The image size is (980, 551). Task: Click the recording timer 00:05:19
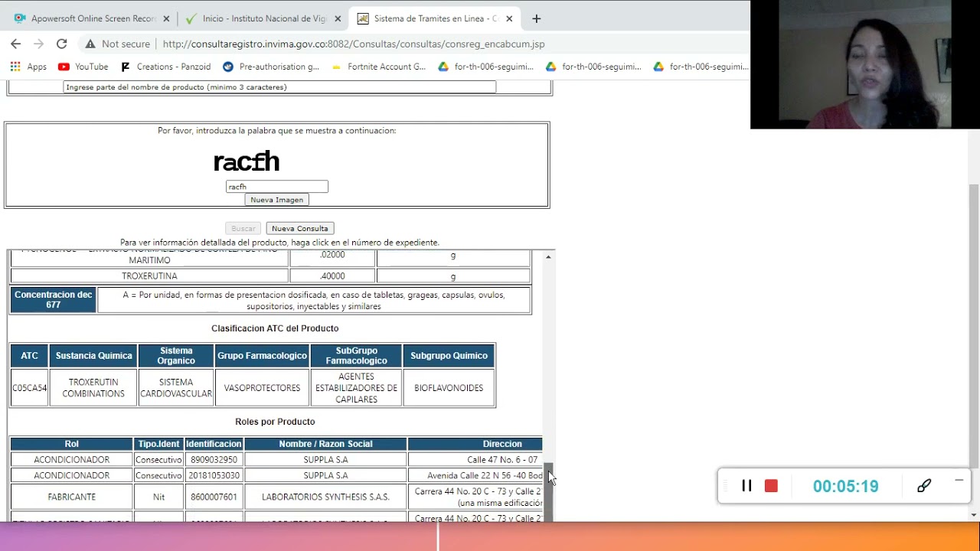(x=845, y=486)
